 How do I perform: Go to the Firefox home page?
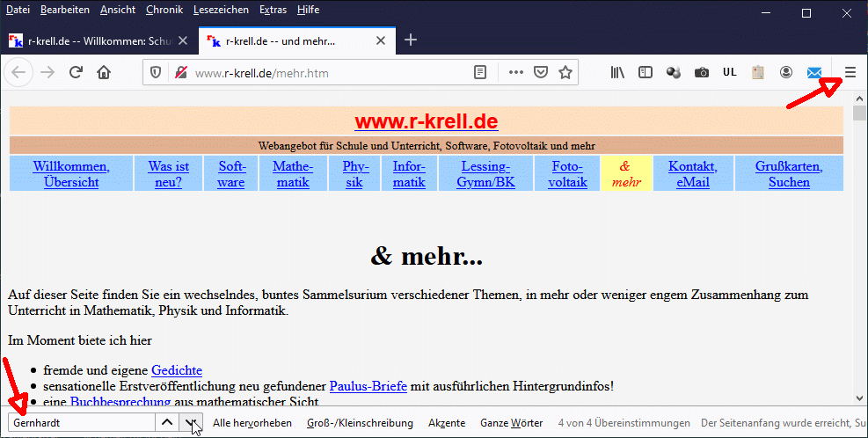click(x=104, y=73)
